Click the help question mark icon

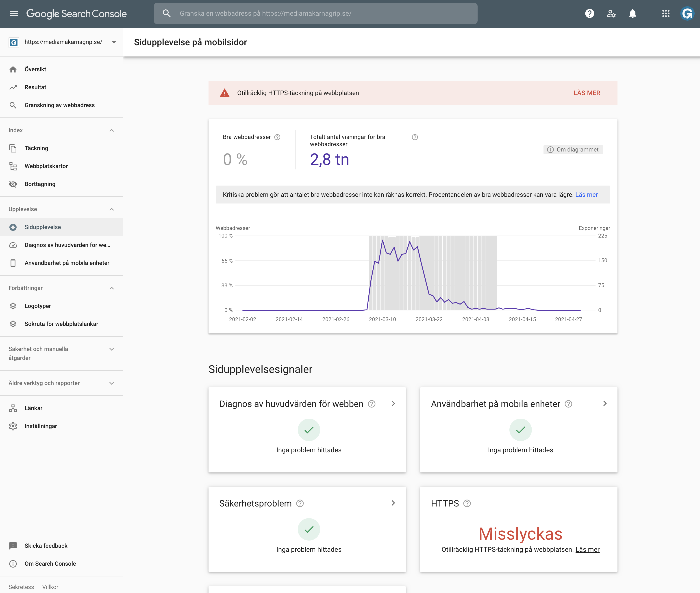pyautogui.click(x=589, y=13)
